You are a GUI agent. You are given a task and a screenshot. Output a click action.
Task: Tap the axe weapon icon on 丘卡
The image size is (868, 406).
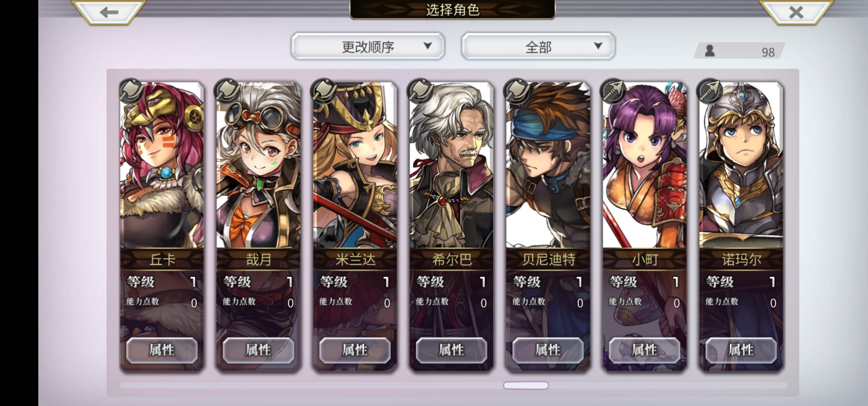(x=131, y=91)
